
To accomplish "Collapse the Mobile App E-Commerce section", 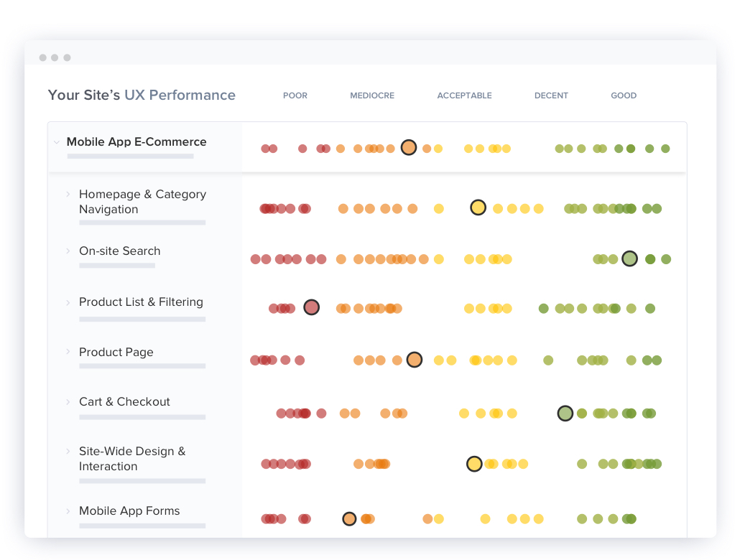I will tap(57, 142).
